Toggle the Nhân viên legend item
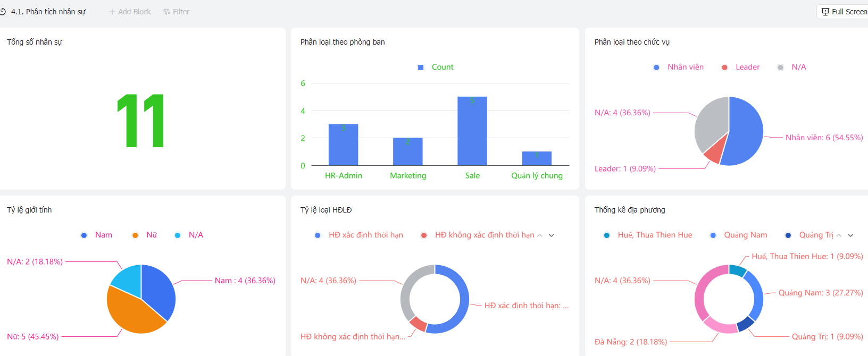868x356 pixels. 679,67
